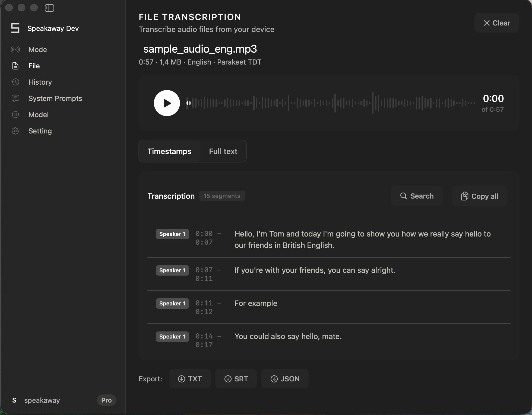The height and width of the screenshot is (415, 532).
Task: Clear the current transcription
Action: click(x=497, y=23)
